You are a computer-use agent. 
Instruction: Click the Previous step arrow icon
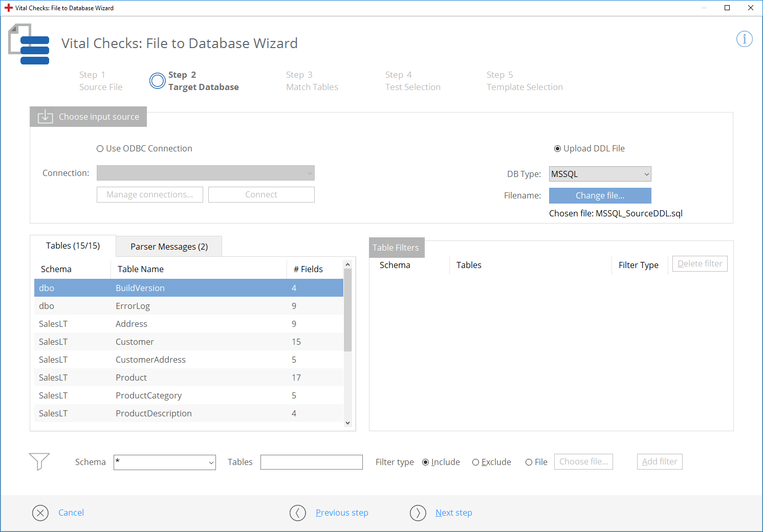pyautogui.click(x=298, y=513)
